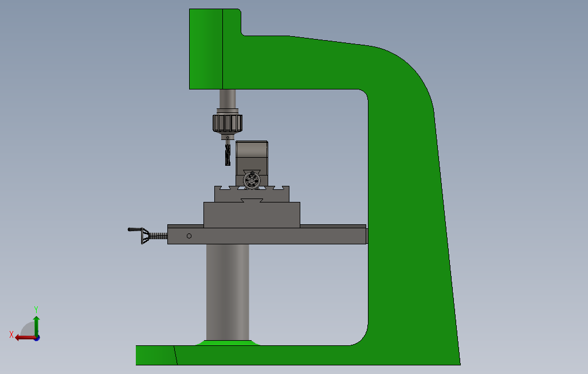Select the drill bit below the chuck
588x374 pixels.
click(x=228, y=155)
